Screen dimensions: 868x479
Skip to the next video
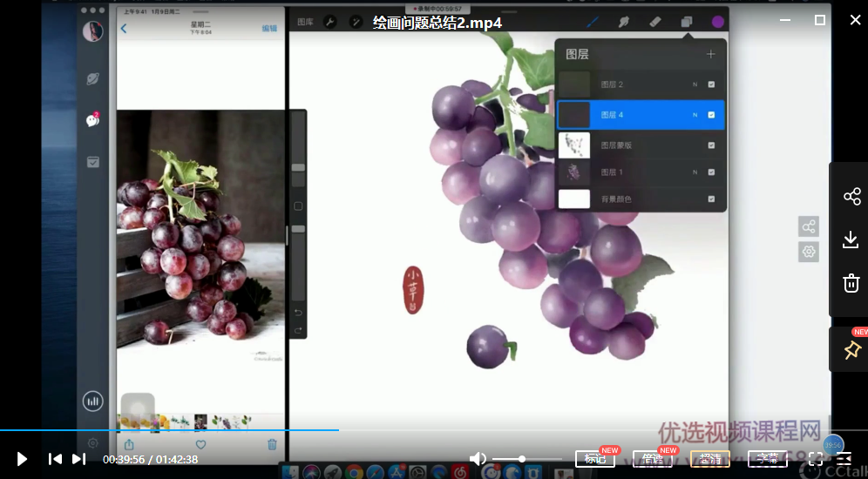coord(78,459)
